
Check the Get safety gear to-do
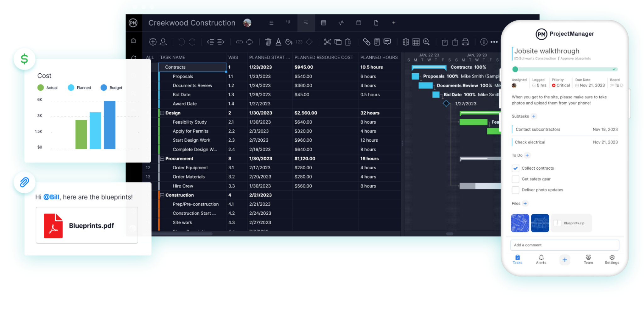[515, 179]
